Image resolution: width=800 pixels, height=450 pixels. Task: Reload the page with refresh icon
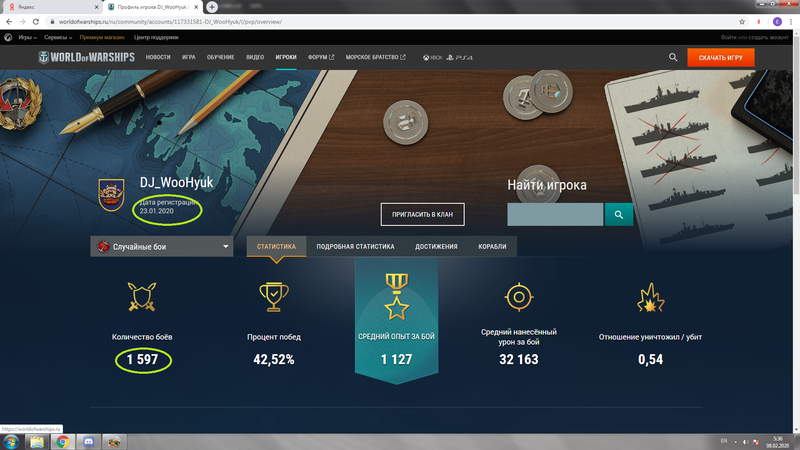pos(36,22)
